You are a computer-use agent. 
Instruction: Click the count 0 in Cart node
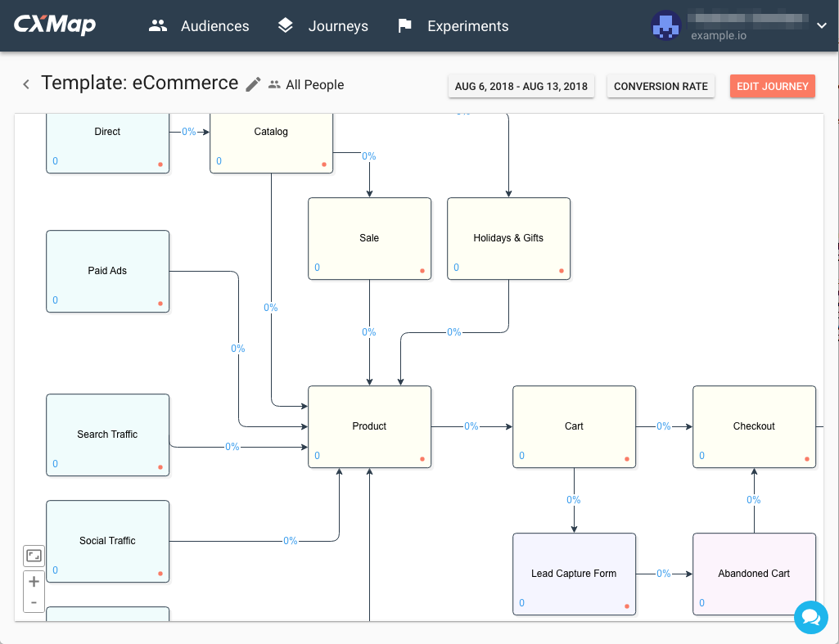click(x=521, y=456)
